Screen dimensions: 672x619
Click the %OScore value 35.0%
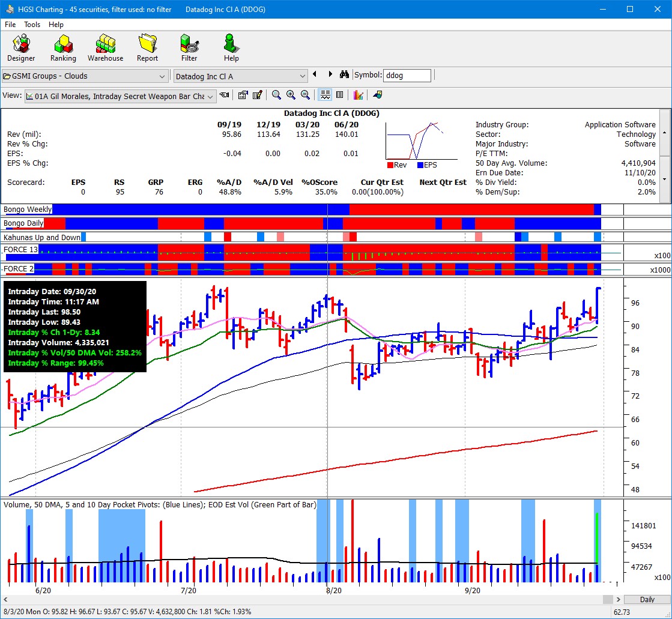coord(326,192)
